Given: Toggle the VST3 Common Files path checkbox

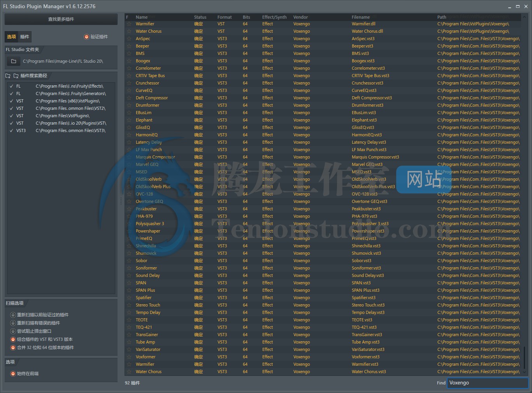Looking at the screenshot, I should pos(11,130).
